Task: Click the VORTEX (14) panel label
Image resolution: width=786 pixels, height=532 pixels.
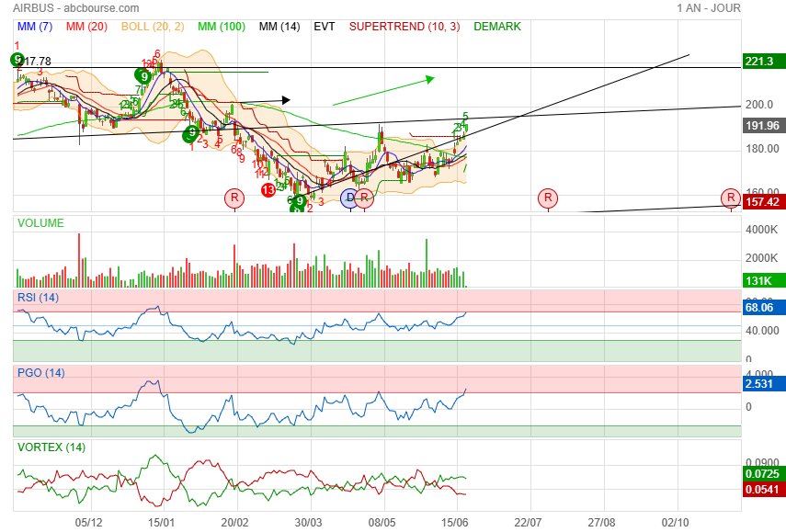Action: point(51,447)
